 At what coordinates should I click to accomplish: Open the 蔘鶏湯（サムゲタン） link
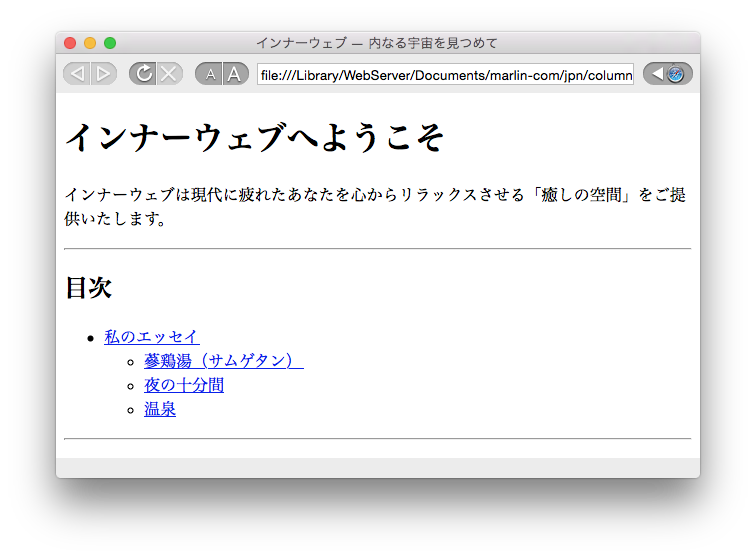pyautogui.click(x=223, y=361)
